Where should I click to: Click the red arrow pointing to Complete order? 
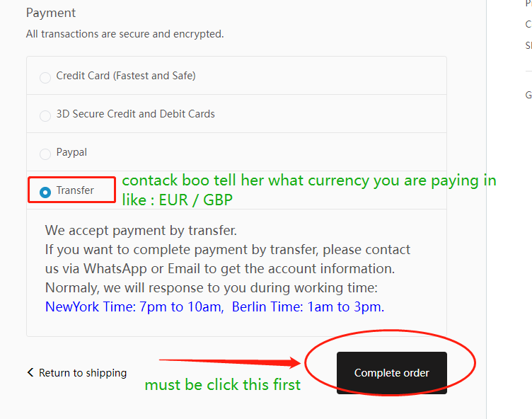click(230, 362)
